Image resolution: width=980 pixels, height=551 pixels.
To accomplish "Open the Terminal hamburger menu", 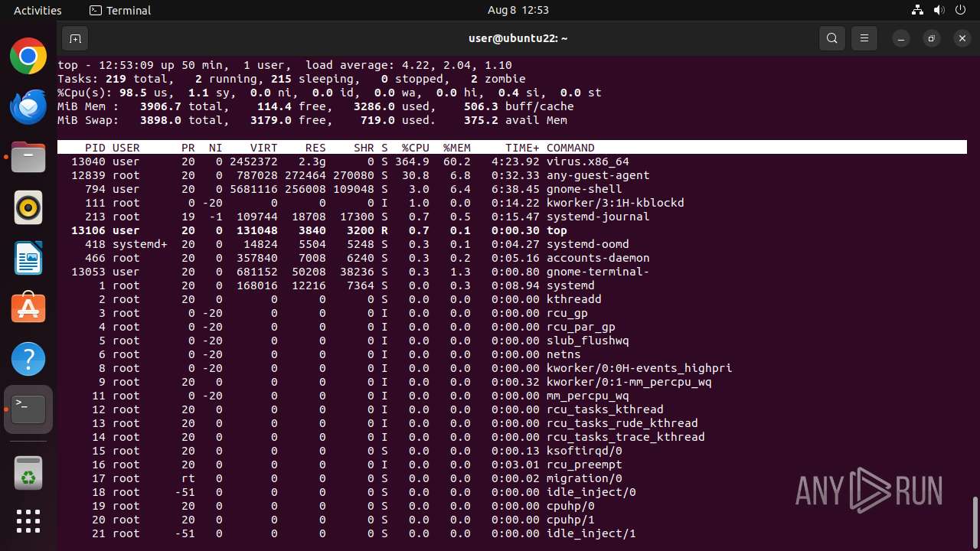I will (864, 38).
